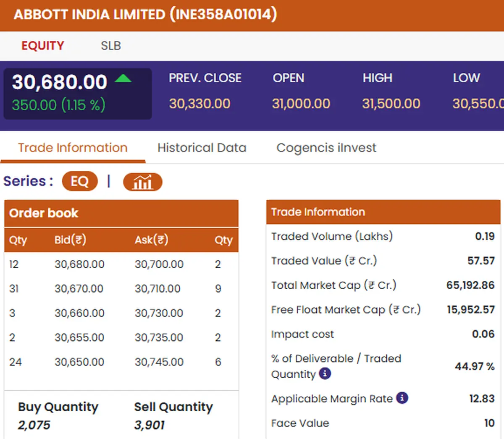Image resolution: width=504 pixels, height=439 pixels.
Task: Click the bid quantity 12
Action: 14,264
